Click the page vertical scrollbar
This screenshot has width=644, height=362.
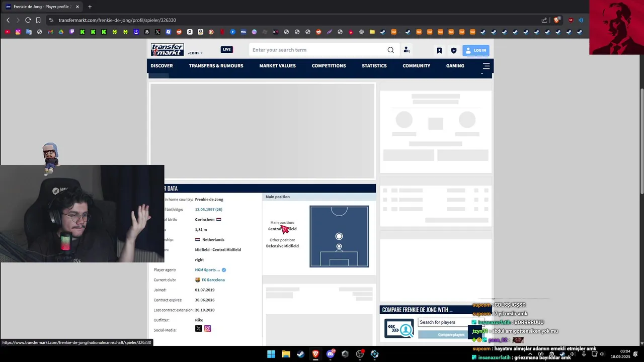click(641, 141)
